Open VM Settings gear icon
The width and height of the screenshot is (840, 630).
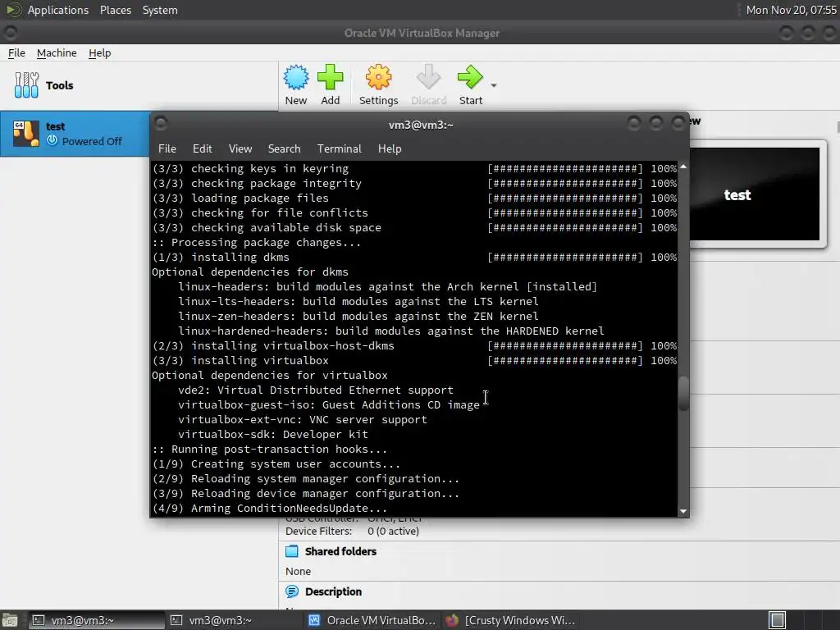(378, 78)
